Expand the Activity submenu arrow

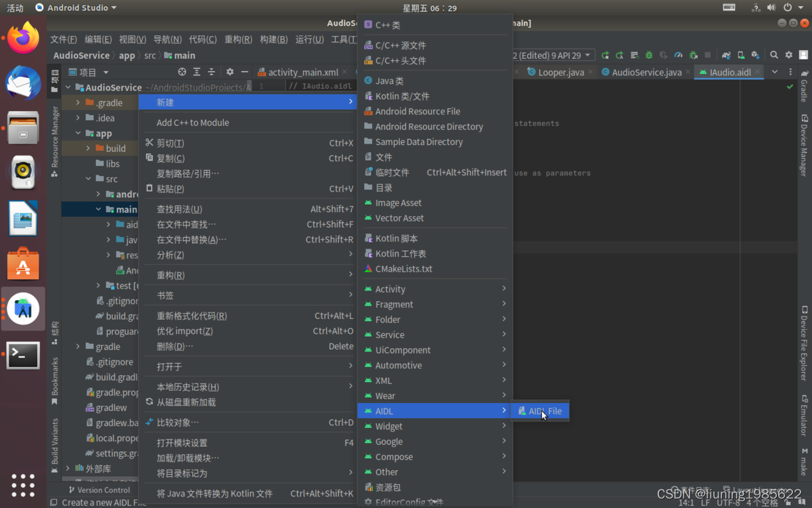click(x=504, y=289)
